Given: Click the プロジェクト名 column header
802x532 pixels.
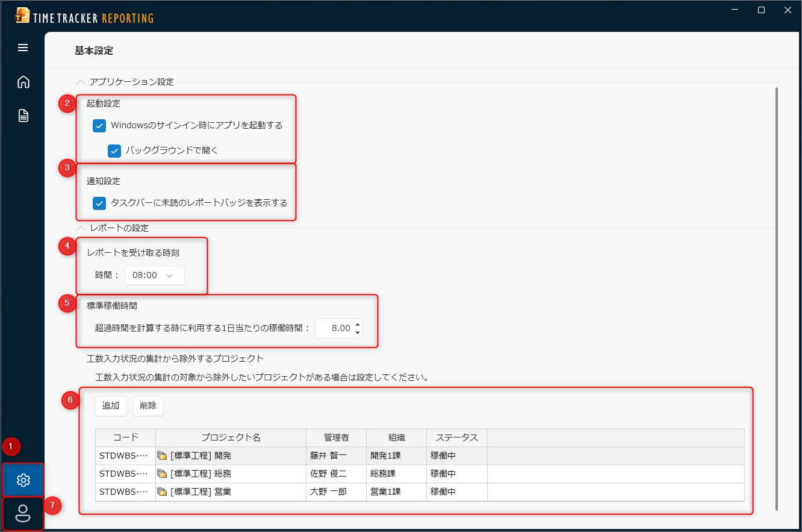Looking at the screenshot, I should tap(231, 438).
